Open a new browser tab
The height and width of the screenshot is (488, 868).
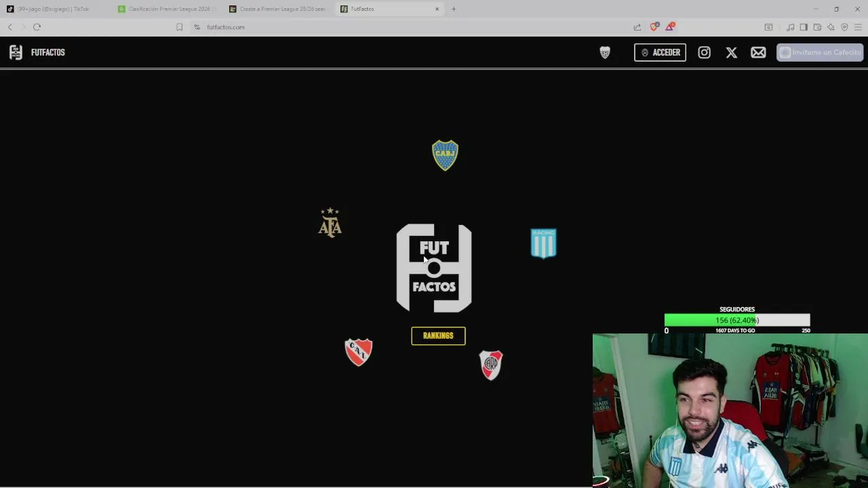click(454, 9)
